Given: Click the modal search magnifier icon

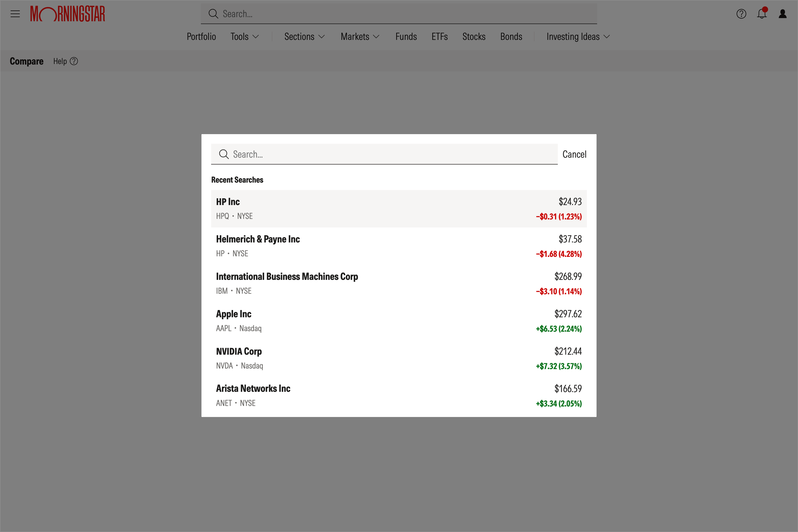Looking at the screenshot, I should (224, 154).
